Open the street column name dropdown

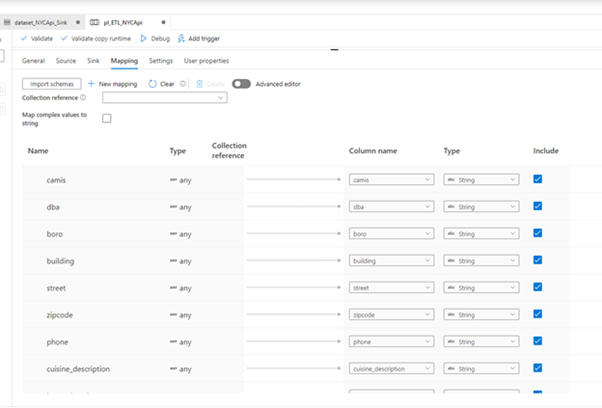tap(392, 287)
